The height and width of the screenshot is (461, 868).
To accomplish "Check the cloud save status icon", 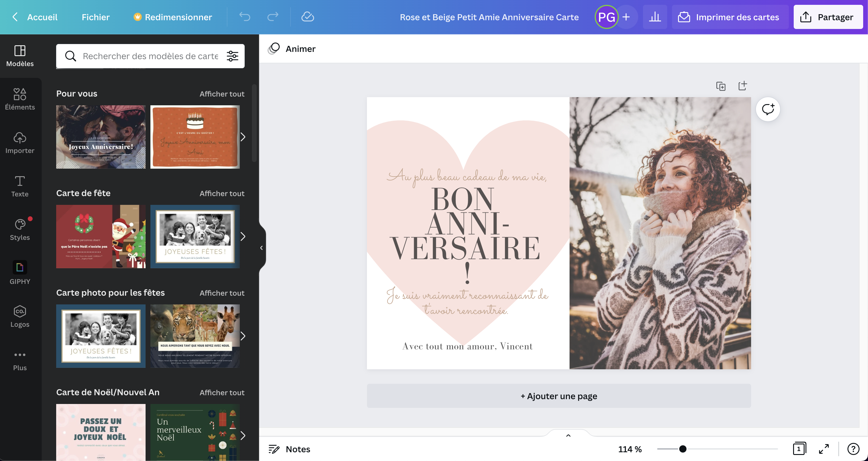I will [x=308, y=17].
